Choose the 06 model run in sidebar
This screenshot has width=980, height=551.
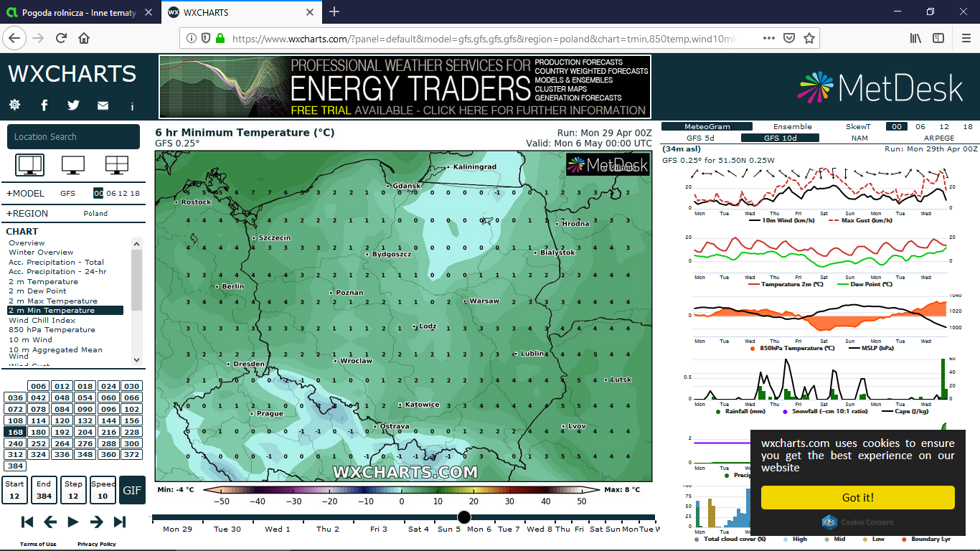click(111, 193)
